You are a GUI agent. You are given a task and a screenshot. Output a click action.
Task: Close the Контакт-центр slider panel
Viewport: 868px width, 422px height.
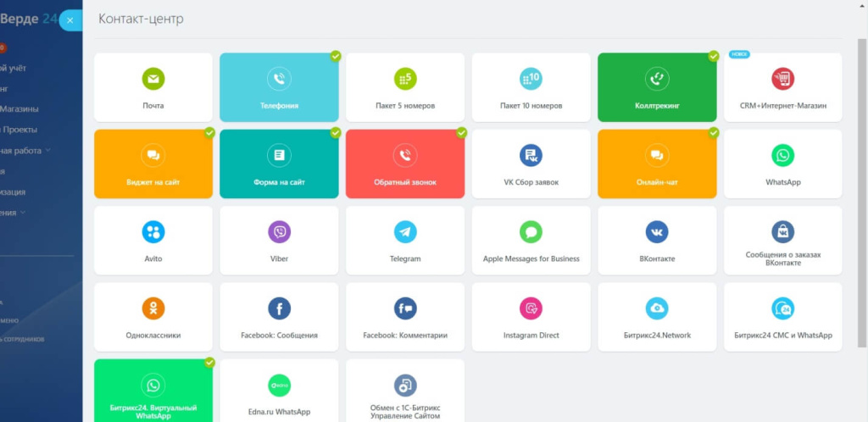click(x=70, y=20)
